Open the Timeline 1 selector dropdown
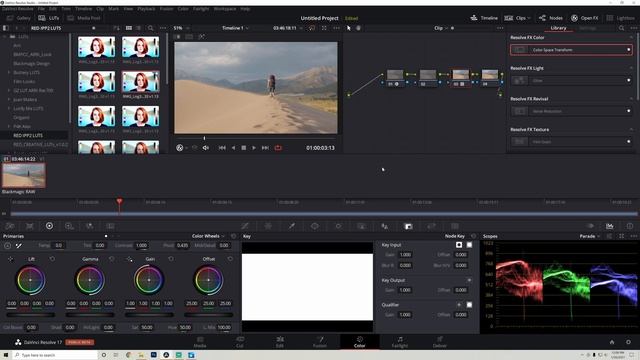 point(235,28)
